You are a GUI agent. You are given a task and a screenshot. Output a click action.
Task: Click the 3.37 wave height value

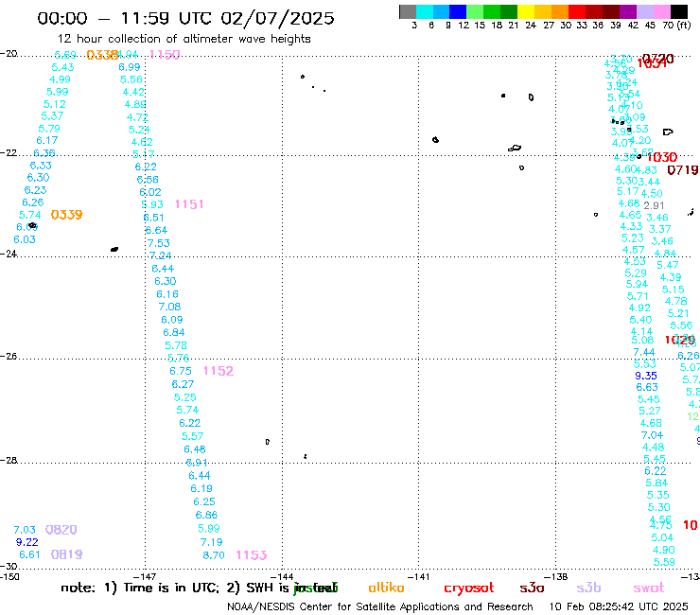pos(660,229)
